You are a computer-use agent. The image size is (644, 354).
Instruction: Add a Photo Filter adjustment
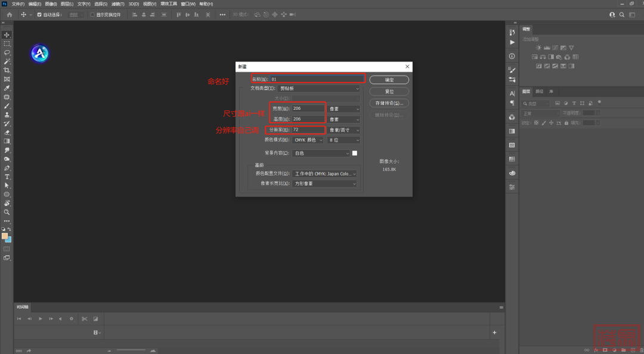(x=559, y=57)
